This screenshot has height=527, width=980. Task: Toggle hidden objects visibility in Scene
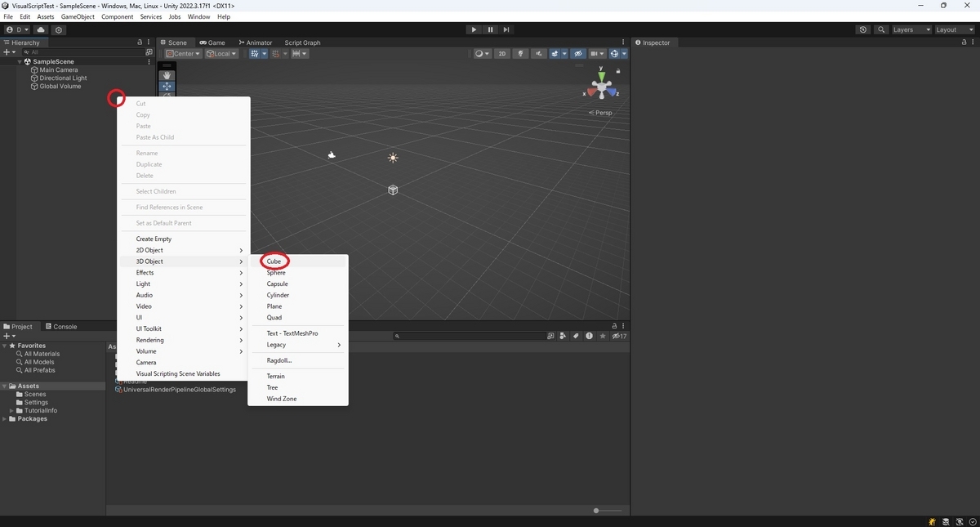click(x=578, y=54)
